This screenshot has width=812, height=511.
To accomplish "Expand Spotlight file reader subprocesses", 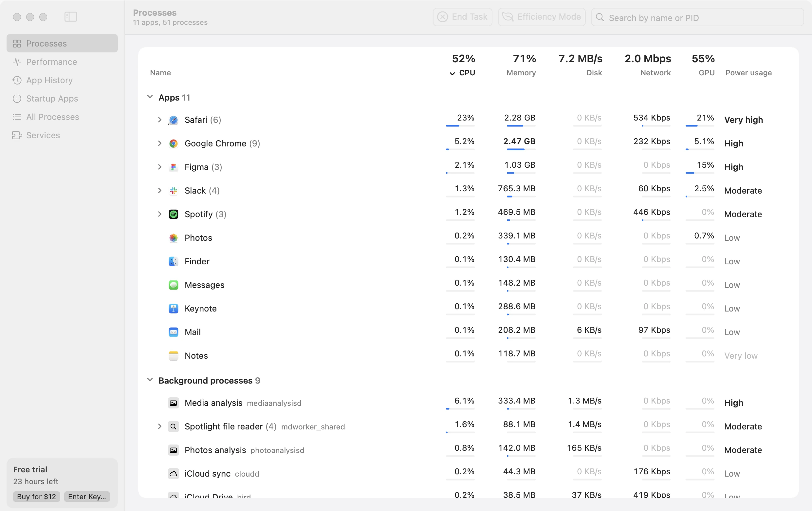I will click(159, 427).
